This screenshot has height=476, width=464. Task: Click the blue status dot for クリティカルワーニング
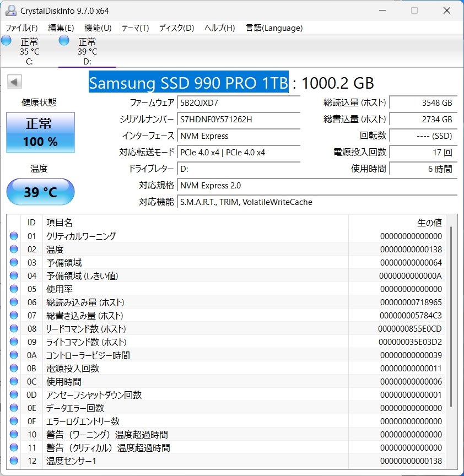[x=13, y=236]
